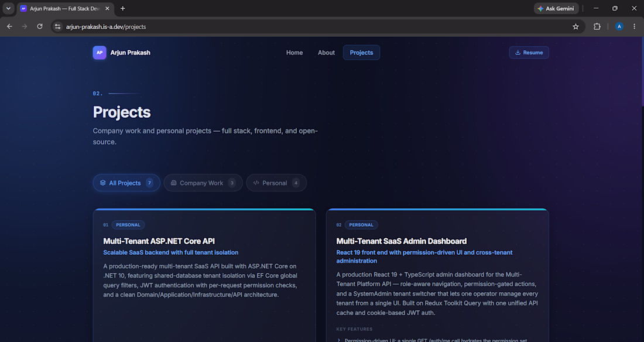Close the Arjun Prakash tab
This screenshot has height=342, width=644.
coord(107,8)
